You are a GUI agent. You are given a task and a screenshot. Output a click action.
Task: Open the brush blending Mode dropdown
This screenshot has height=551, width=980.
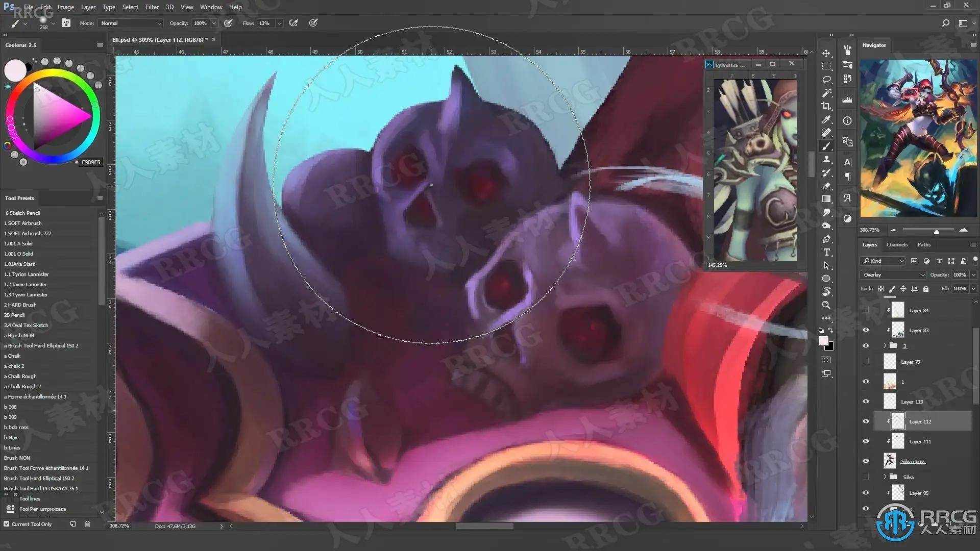(131, 23)
